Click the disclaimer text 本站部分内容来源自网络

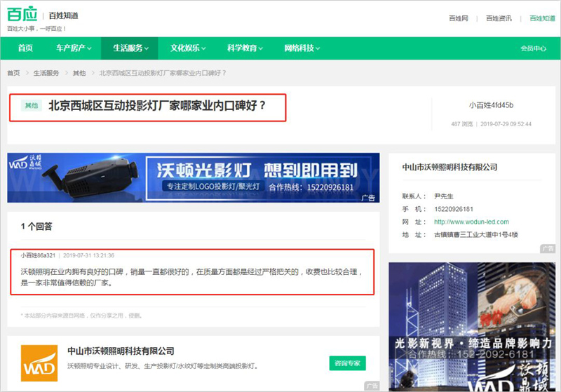(82, 316)
